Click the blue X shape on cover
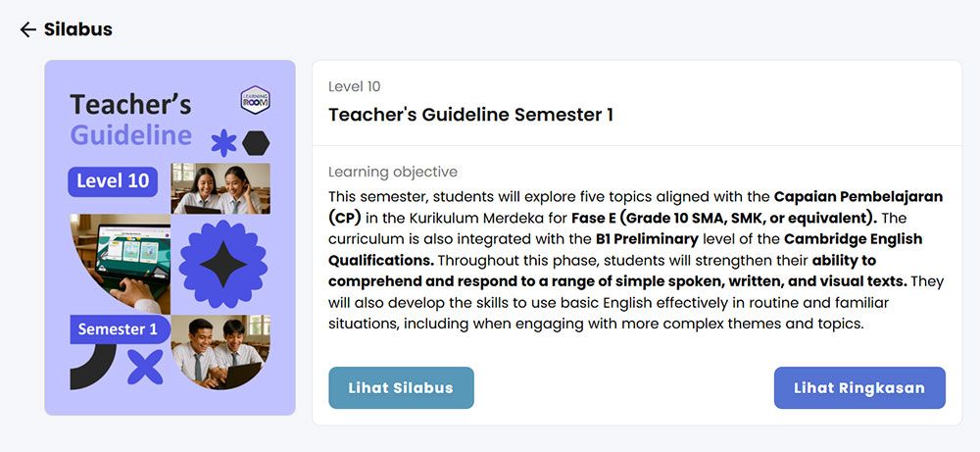 (x=145, y=367)
